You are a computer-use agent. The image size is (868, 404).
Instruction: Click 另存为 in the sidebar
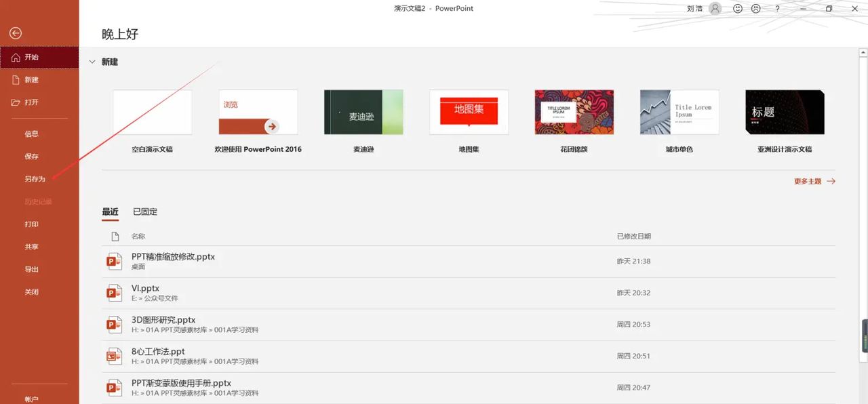pyautogui.click(x=31, y=178)
